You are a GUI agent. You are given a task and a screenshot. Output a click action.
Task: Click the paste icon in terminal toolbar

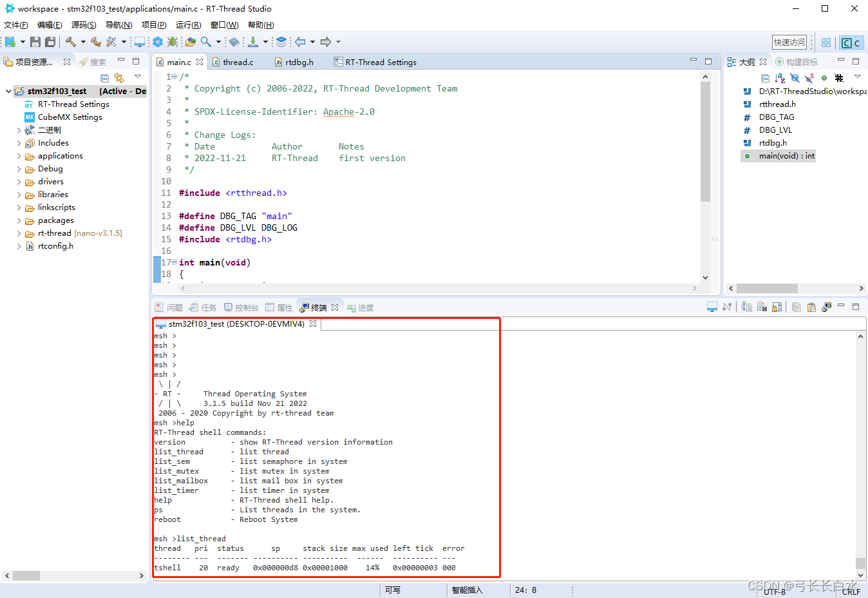tap(811, 307)
